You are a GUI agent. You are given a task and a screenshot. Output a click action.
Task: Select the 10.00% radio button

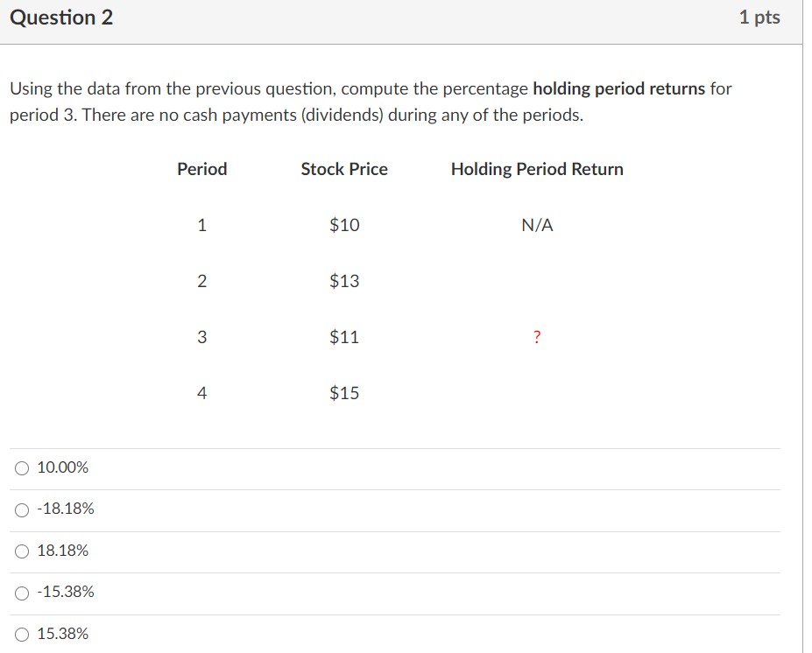19,467
